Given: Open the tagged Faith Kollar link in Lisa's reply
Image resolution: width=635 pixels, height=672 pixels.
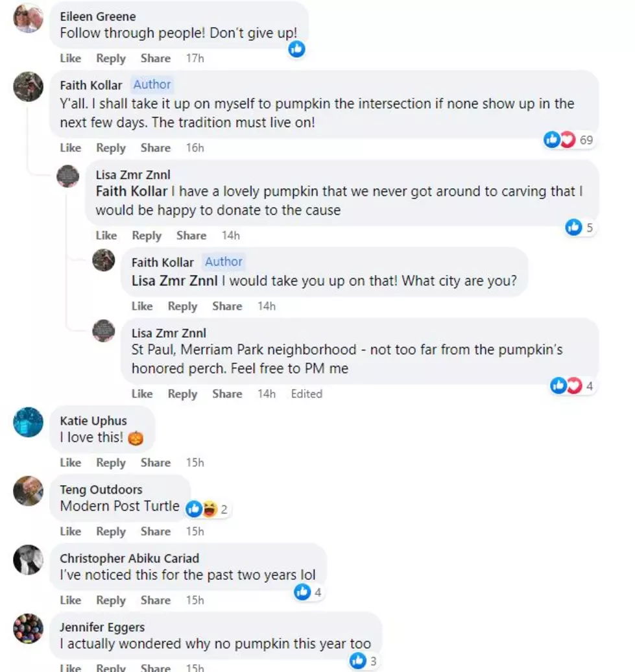Looking at the screenshot, I should click(x=132, y=191).
